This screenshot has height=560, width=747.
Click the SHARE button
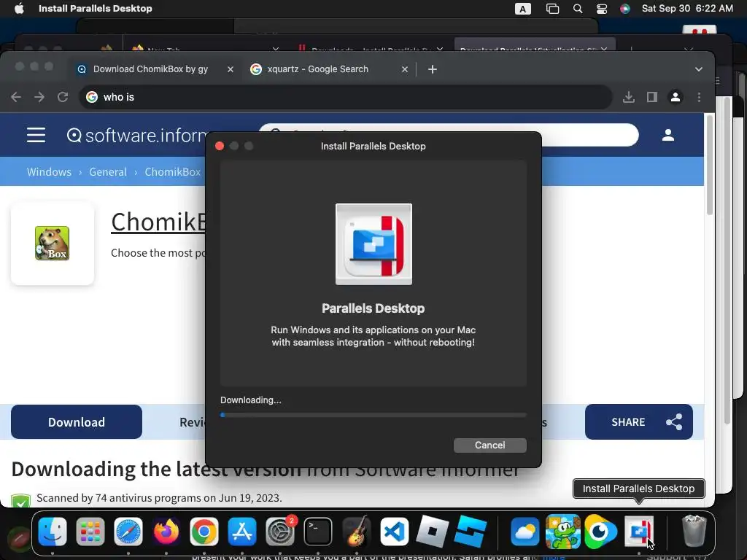639,422
